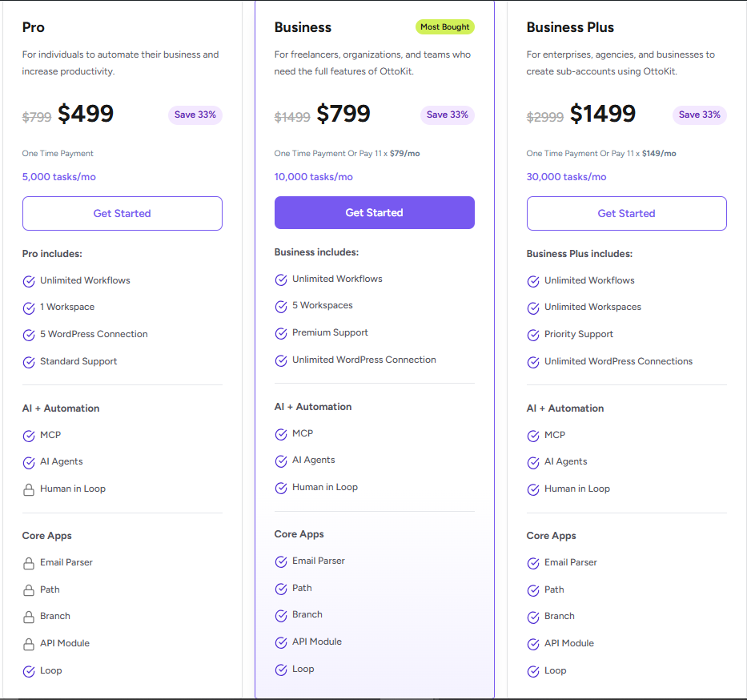Click the lock icon beside Path in Pro
747x700 pixels.
[28, 589]
